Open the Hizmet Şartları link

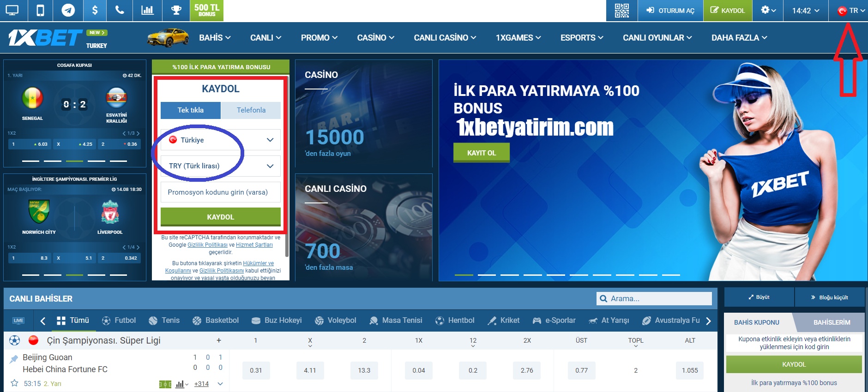tap(254, 245)
